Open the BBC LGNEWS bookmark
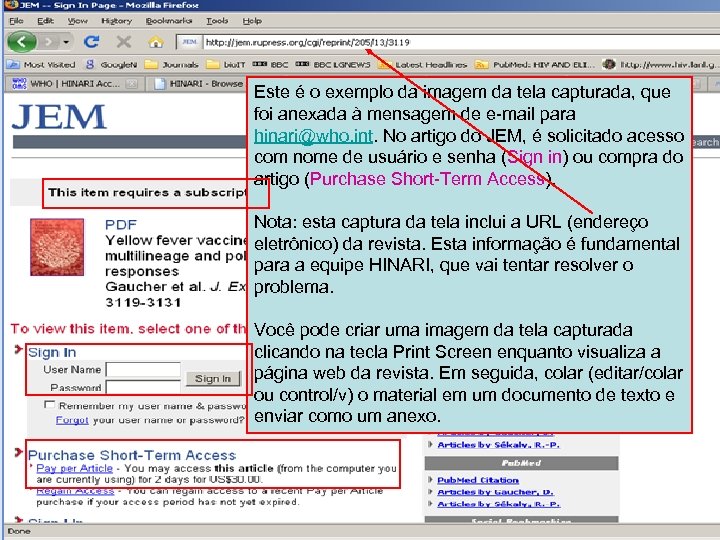The width and height of the screenshot is (720, 540). coord(333,65)
